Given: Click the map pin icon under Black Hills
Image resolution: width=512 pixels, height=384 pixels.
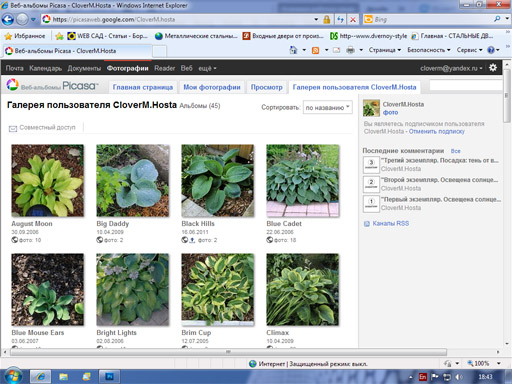Looking at the screenshot, I should click(x=192, y=240).
